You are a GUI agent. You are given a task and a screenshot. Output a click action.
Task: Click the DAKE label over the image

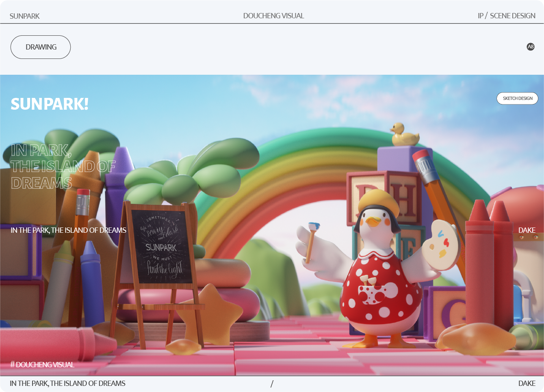pyautogui.click(x=527, y=230)
